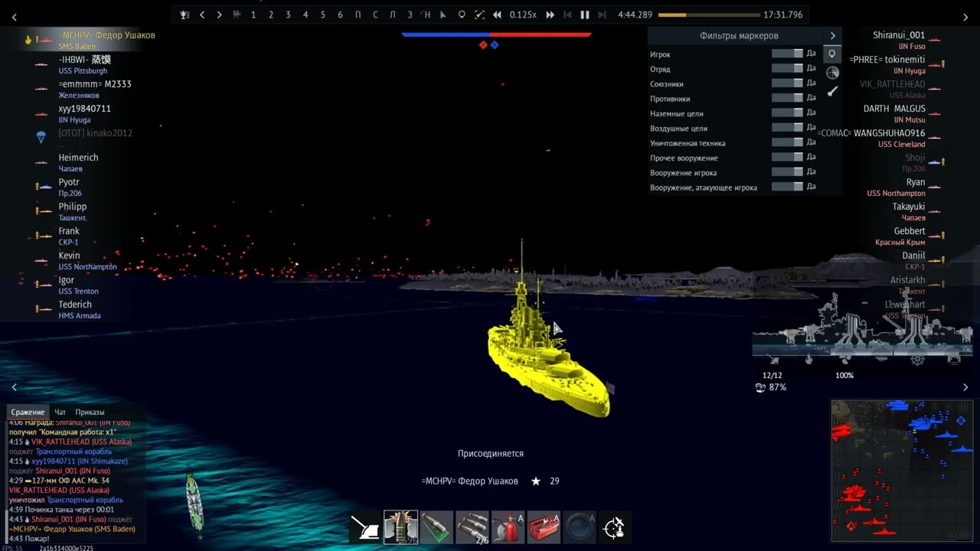Screen dimensions: 980x551
Task: Toggle Вооружение, атакующее игрока filter
Action: [787, 187]
